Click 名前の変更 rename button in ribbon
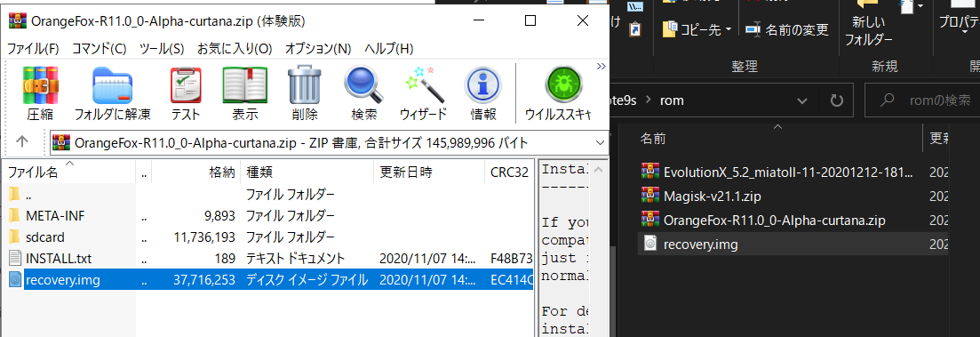 [x=786, y=29]
